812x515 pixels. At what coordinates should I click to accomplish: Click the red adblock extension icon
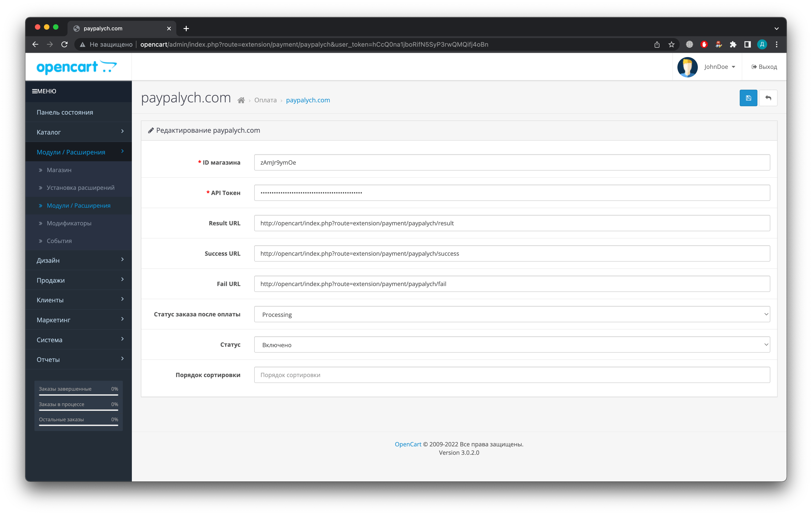[704, 44]
